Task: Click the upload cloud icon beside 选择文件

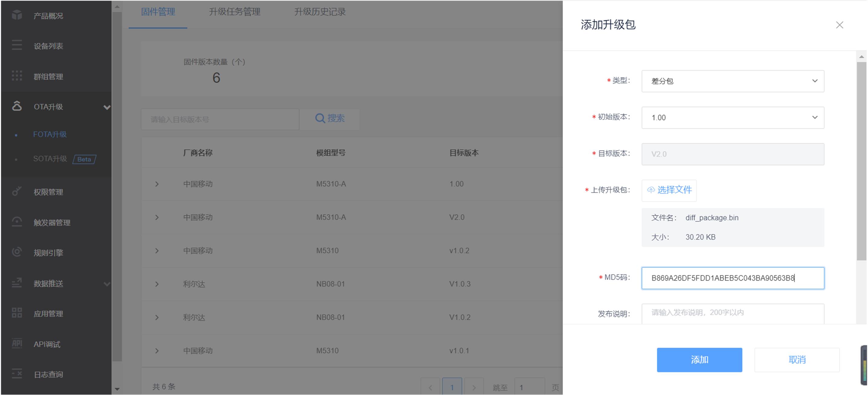Action: click(x=651, y=190)
